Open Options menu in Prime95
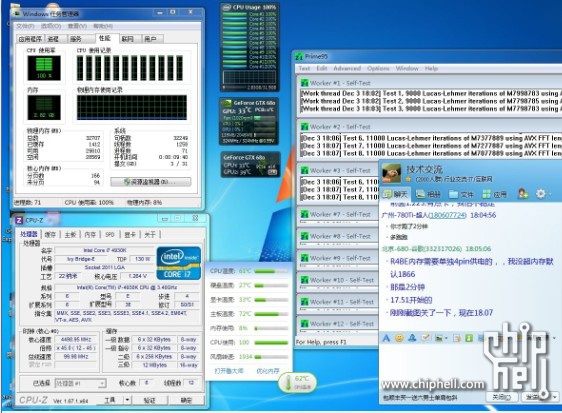The width and height of the screenshot is (562, 413). (x=378, y=68)
